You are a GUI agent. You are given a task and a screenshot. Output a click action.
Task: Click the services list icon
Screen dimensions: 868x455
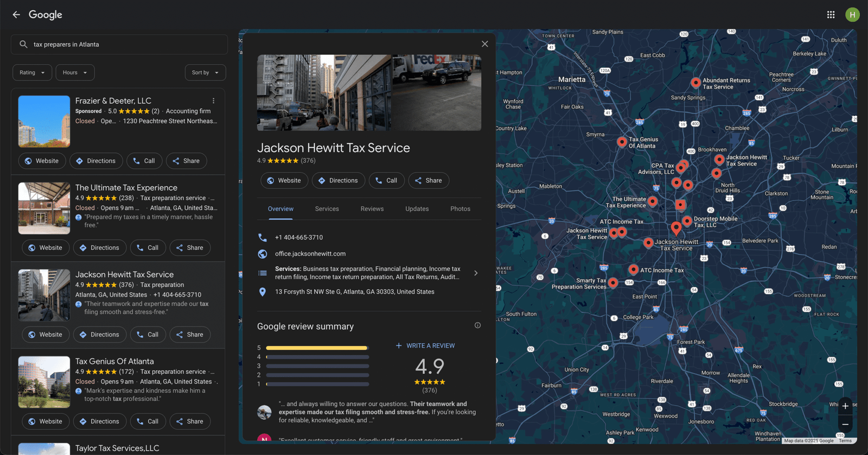263,273
